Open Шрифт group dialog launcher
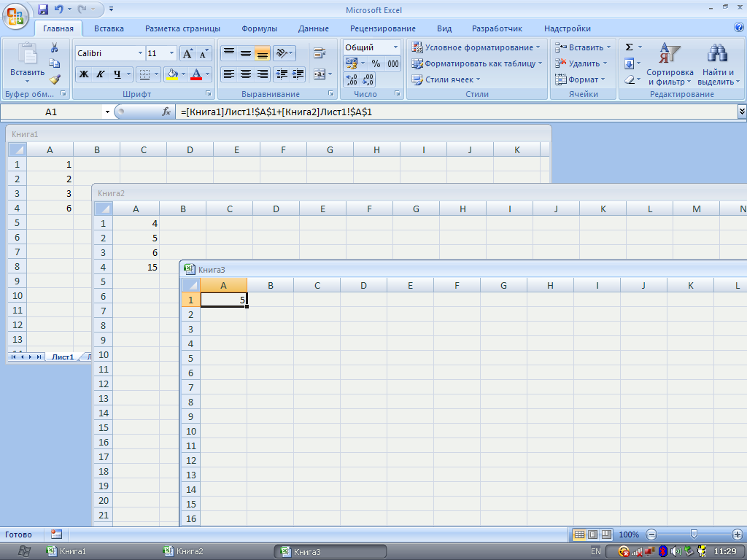The width and height of the screenshot is (747, 560). (x=208, y=94)
